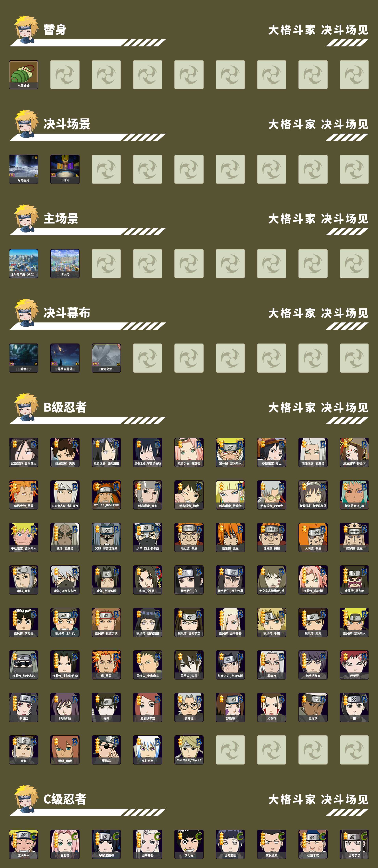Choose the 十周年 duel scene
The height and width of the screenshot is (868, 378).
tap(65, 169)
